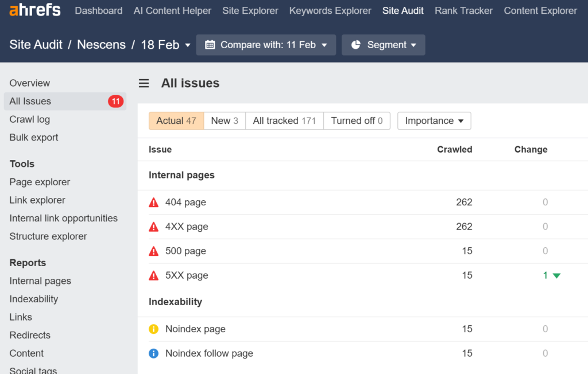The width and height of the screenshot is (588, 374).
Task: Click the red warning icon for 4XX page
Action: pyautogui.click(x=154, y=227)
